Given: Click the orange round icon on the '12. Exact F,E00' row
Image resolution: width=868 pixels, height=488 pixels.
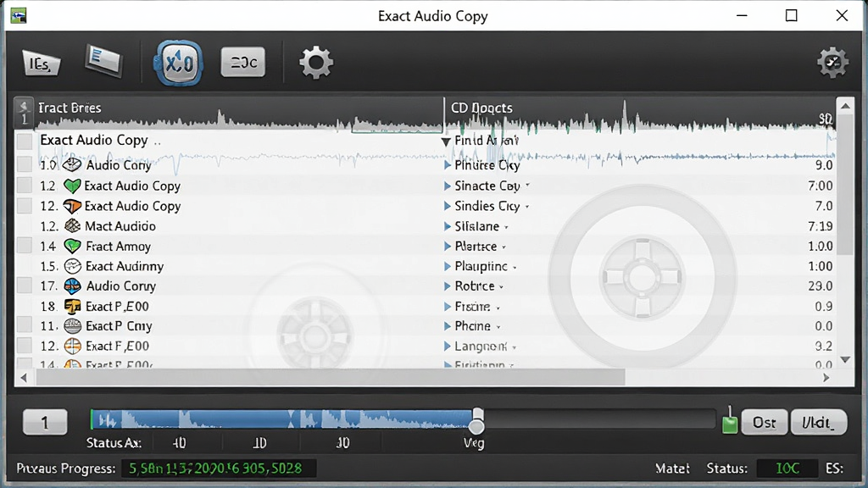Looking at the screenshot, I should (x=73, y=346).
